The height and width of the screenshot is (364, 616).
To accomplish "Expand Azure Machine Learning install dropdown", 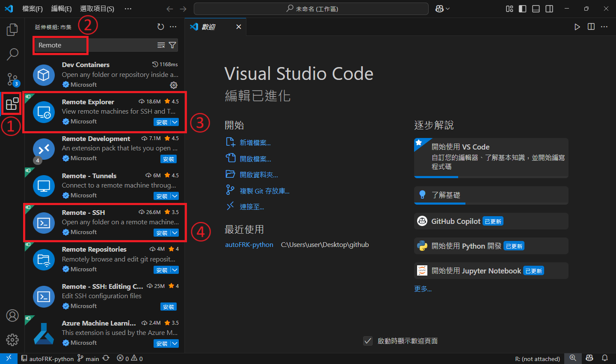I will tap(175, 343).
